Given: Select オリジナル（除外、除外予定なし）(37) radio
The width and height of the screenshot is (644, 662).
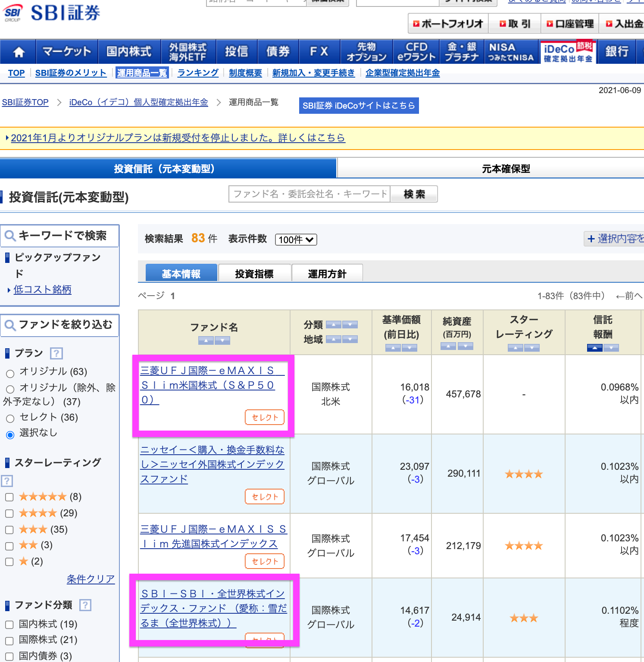Looking at the screenshot, I should [x=10, y=389].
